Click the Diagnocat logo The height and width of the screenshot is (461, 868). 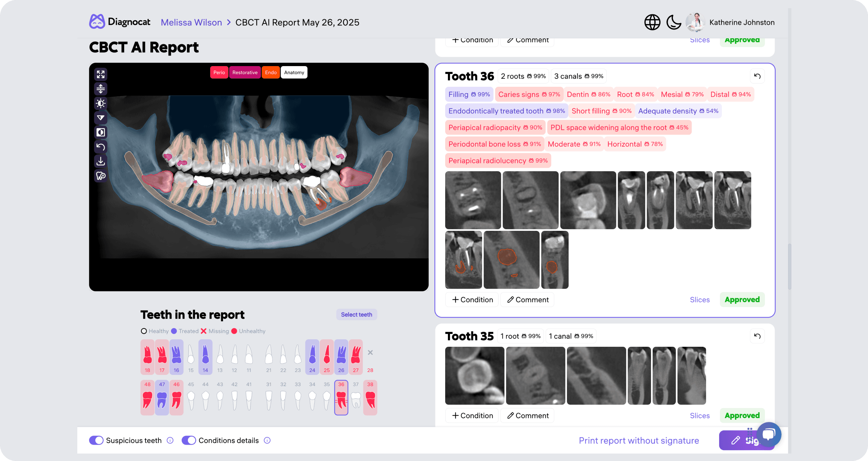[119, 22]
